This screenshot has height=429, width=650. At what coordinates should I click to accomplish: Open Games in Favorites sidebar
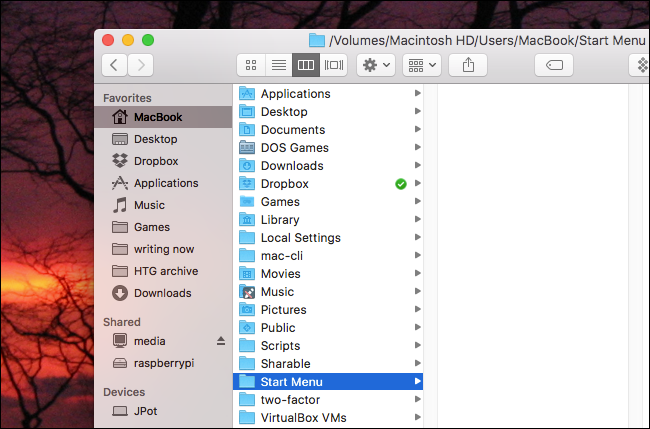coord(163,227)
